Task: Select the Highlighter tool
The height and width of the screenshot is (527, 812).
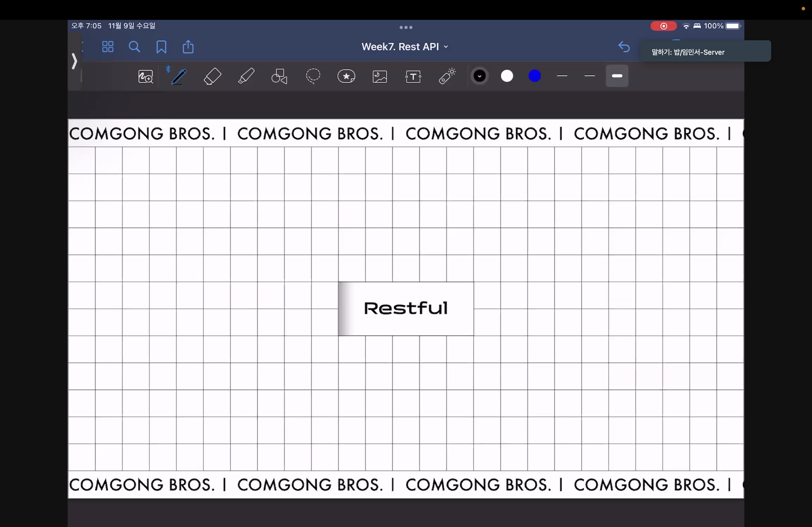Action: [246, 76]
